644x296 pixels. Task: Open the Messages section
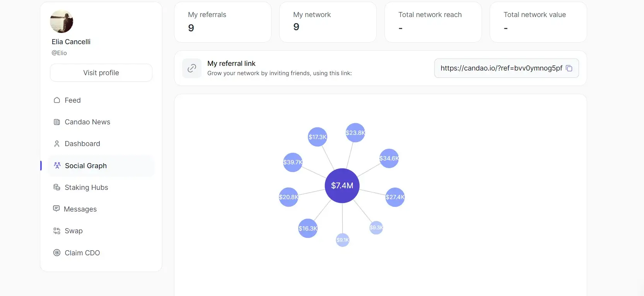coord(80,209)
